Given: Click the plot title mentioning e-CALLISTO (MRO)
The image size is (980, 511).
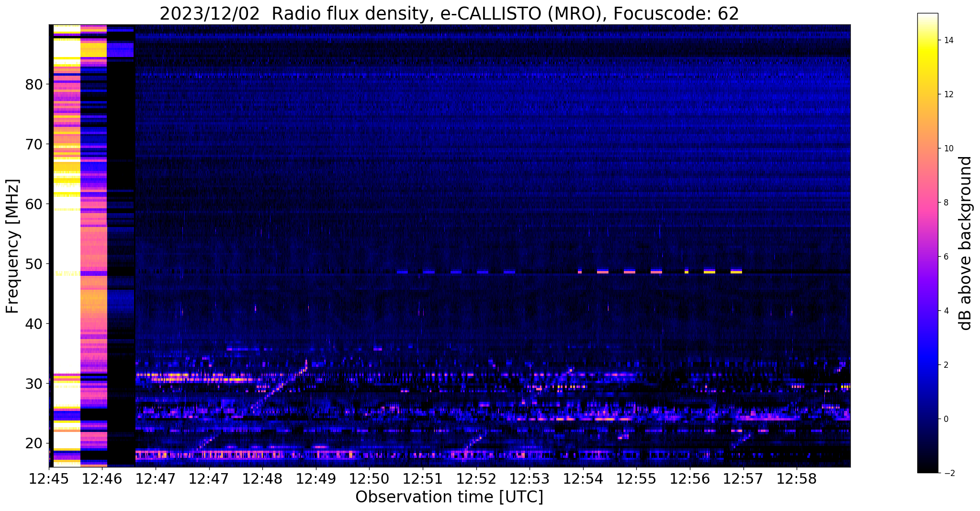Looking at the screenshot, I should 449,14.
